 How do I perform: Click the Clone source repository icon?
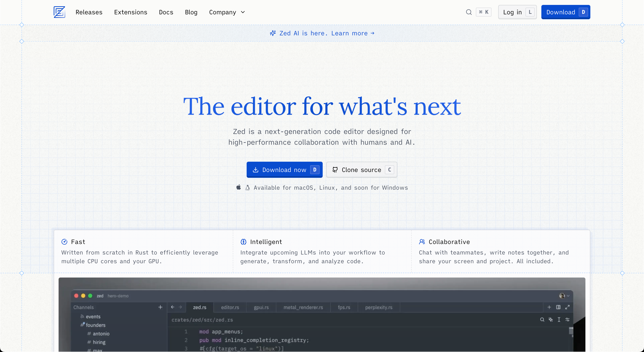pyautogui.click(x=335, y=170)
